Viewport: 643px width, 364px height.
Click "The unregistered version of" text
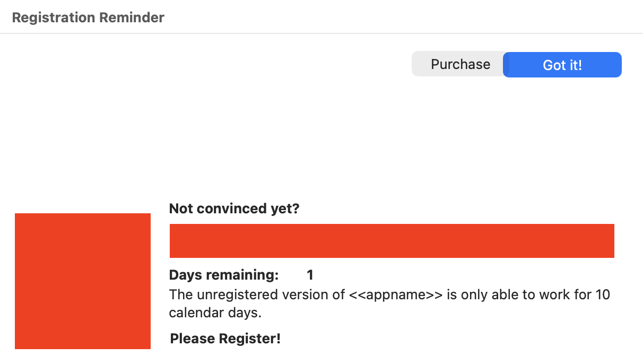point(257,294)
